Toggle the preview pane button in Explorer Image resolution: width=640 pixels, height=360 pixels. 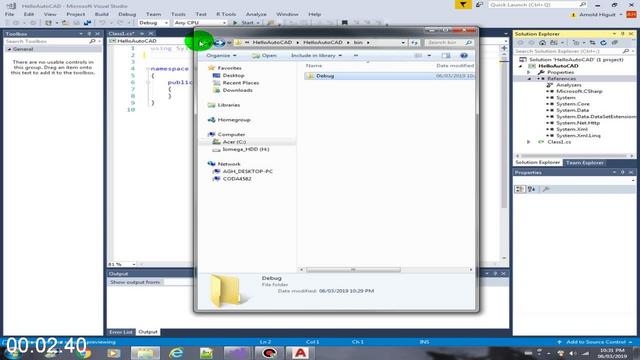(446, 56)
